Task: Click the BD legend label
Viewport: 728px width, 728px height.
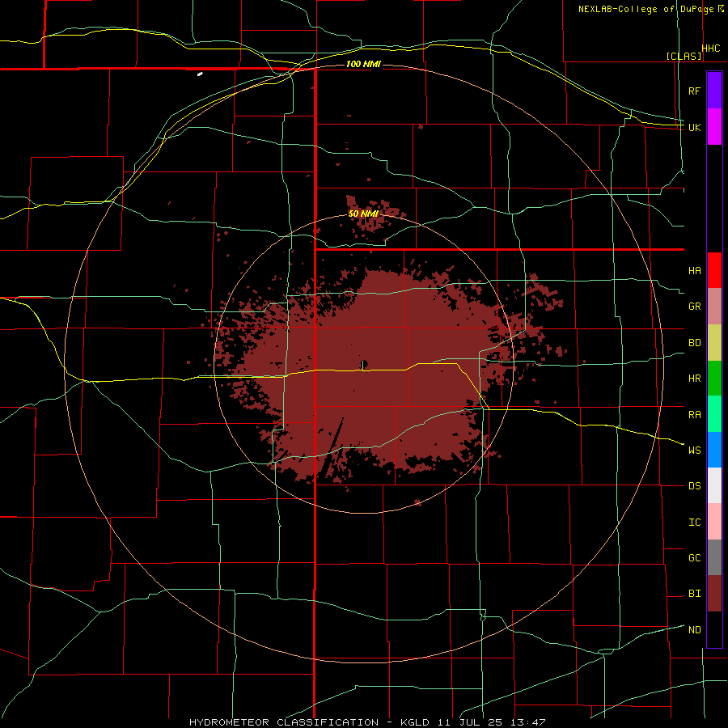Action: pyautogui.click(x=694, y=343)
